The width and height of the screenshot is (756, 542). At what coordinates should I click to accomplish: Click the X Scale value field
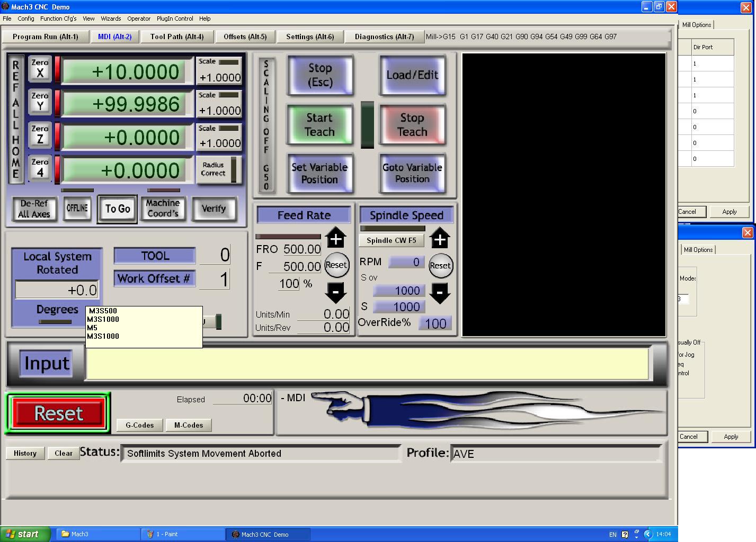(x=219, y=77)
